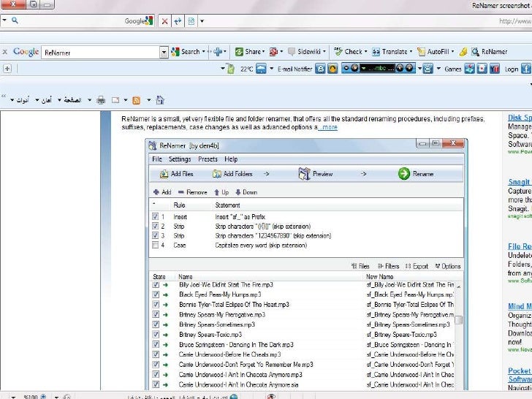532x399 pixels.
Task: Move rule Up with arrow icon
Action: click(x=216, y=192)
